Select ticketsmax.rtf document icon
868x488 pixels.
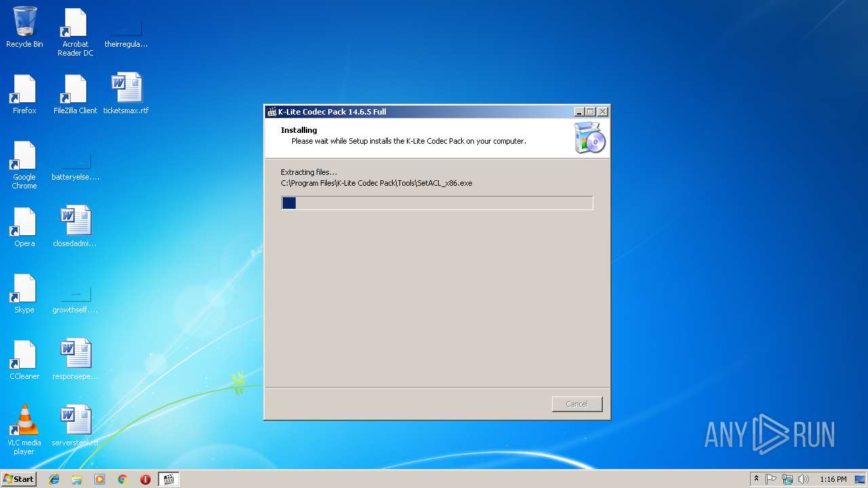tap(126, 94)
